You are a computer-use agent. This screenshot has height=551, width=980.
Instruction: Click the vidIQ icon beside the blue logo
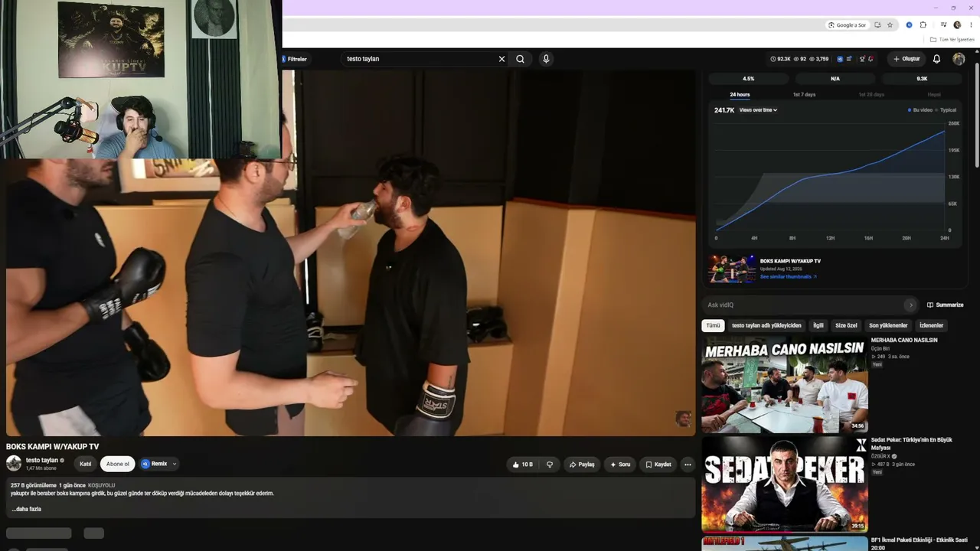pyautogui.click(x=849, y=59)
